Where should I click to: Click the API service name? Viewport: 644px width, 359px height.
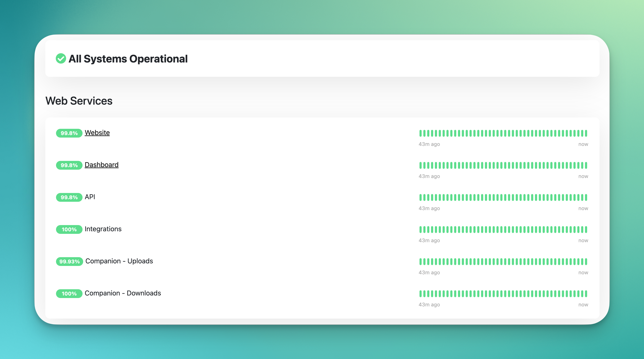90,197
